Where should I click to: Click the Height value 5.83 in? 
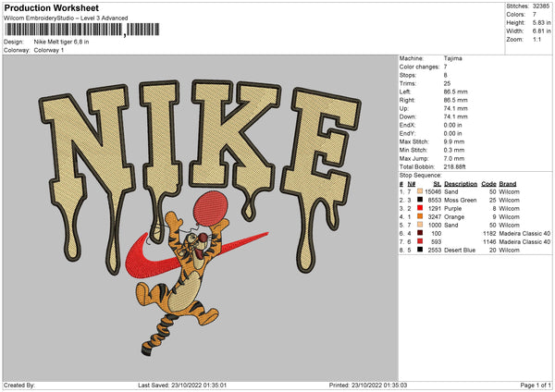click(541, 22)
